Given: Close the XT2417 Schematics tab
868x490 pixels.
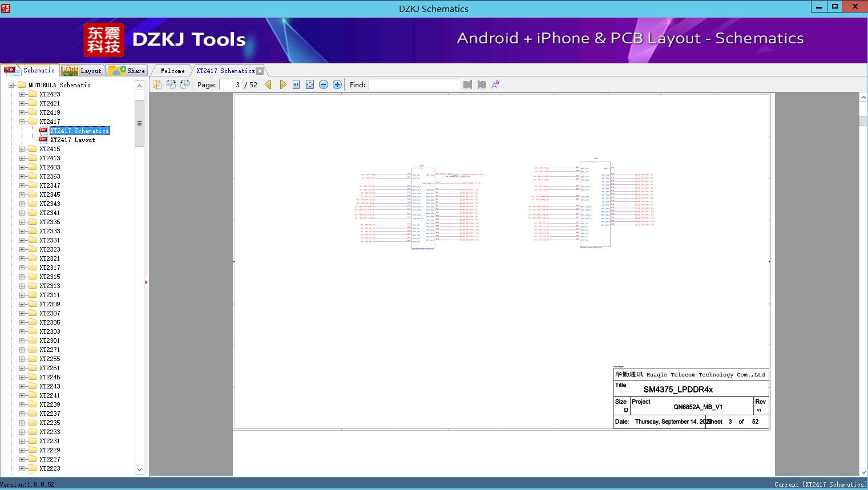Looking at the screenshot, I should (260, 71).
